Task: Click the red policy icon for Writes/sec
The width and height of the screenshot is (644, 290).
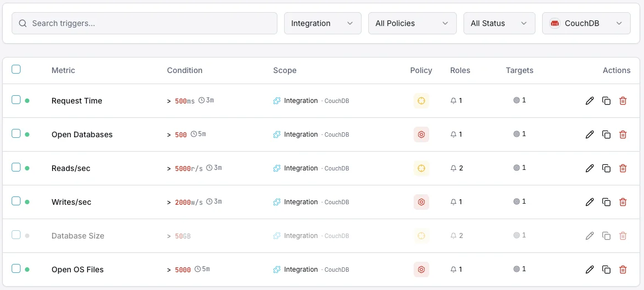Action: (x=421, y=202)
